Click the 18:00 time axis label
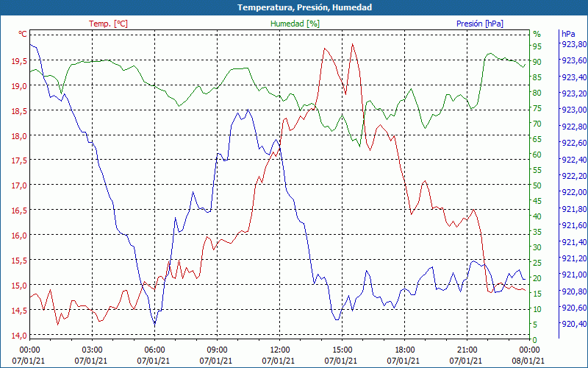The height and width of the screenshot is (368, 588). (x=405, y=350)
